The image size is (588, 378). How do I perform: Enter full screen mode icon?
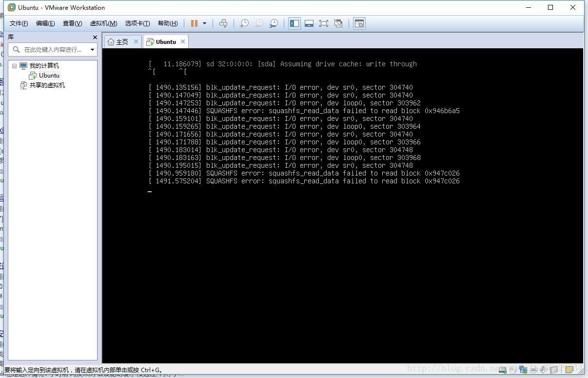click(x=323, y=23)
